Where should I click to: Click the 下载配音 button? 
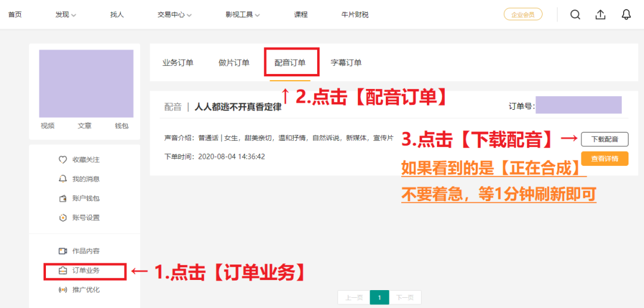(604, 139)
